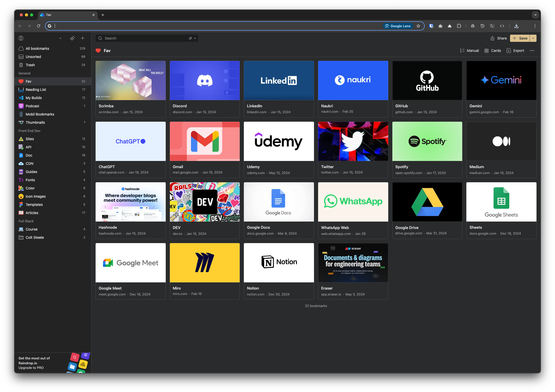Open the Colt Steele folder
Image resolution: width=555 pixels, height=392 pixels.
point(53,237)
